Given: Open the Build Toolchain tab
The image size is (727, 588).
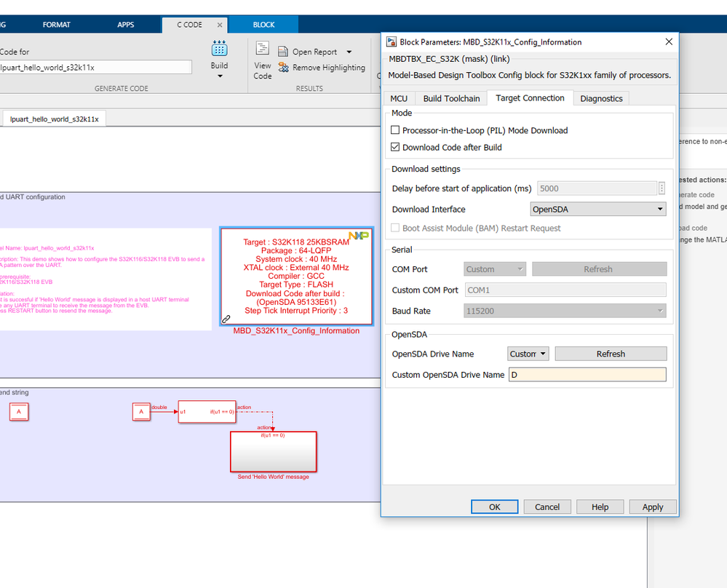Looking at the screenshot, I should [451, 98].
